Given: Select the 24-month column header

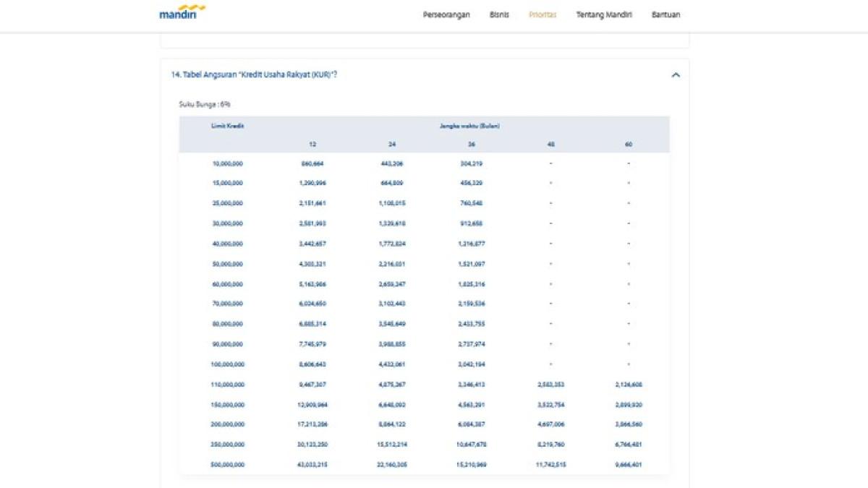Looking at the screenshot, I should tap(392, 145).
